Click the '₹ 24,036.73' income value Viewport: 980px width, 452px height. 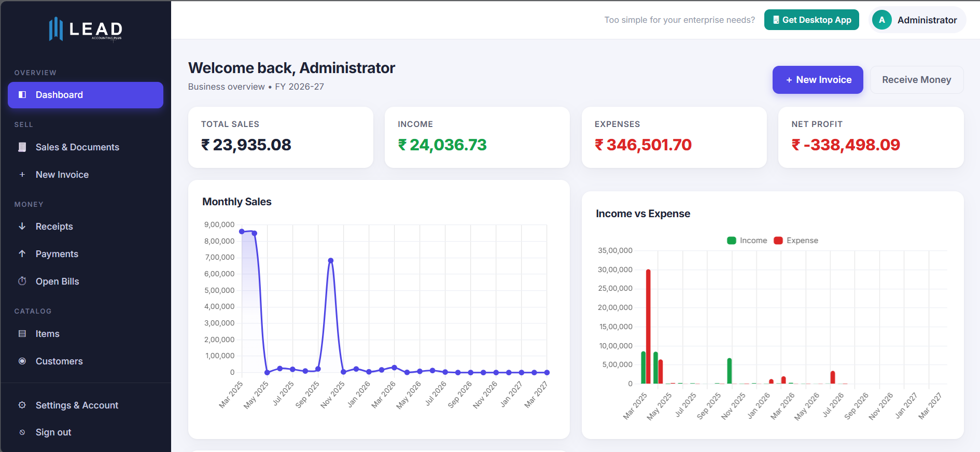442,145
